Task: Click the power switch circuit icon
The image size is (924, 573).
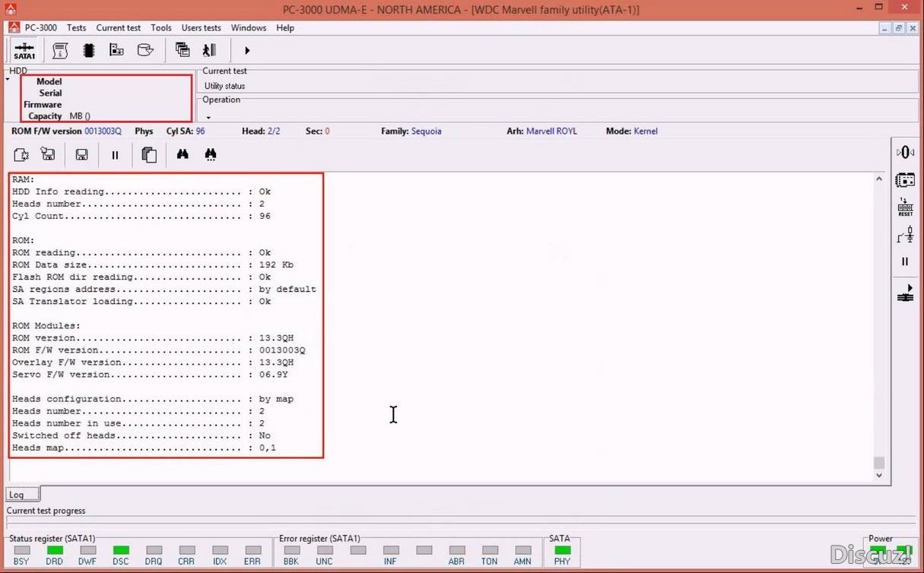Action: (x=905, y=235)
